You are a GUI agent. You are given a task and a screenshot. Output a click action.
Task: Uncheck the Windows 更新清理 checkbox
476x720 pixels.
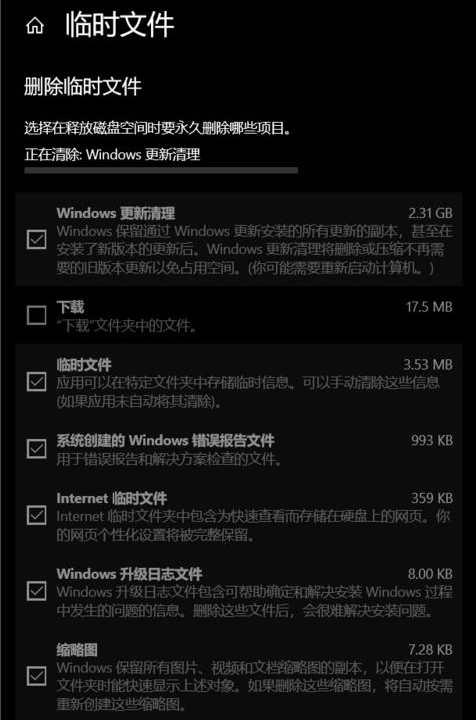pos(37,239)
